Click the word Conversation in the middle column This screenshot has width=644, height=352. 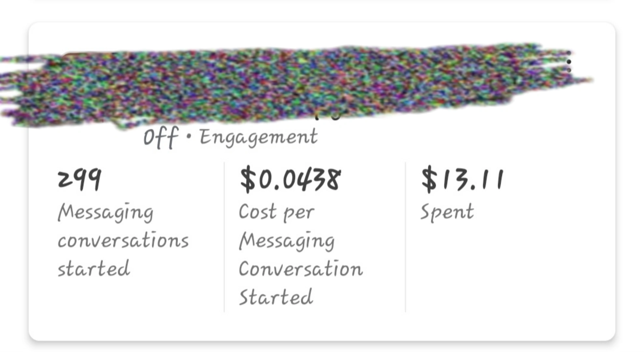(x=300, y=269)
